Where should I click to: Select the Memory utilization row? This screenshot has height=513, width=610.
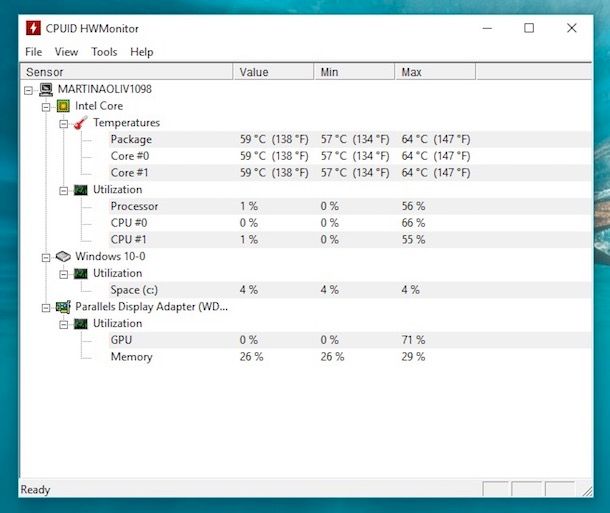pyautogui.click(x=350, y=357)
